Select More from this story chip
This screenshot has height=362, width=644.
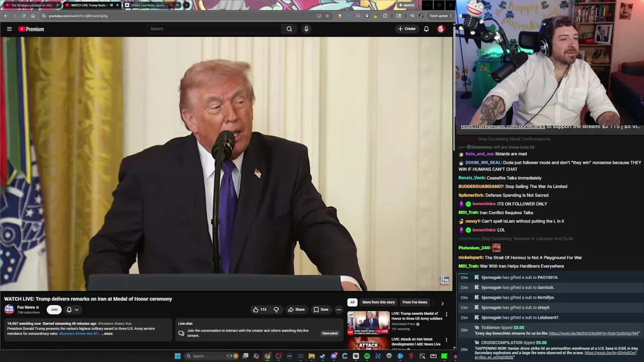[378, 302]
